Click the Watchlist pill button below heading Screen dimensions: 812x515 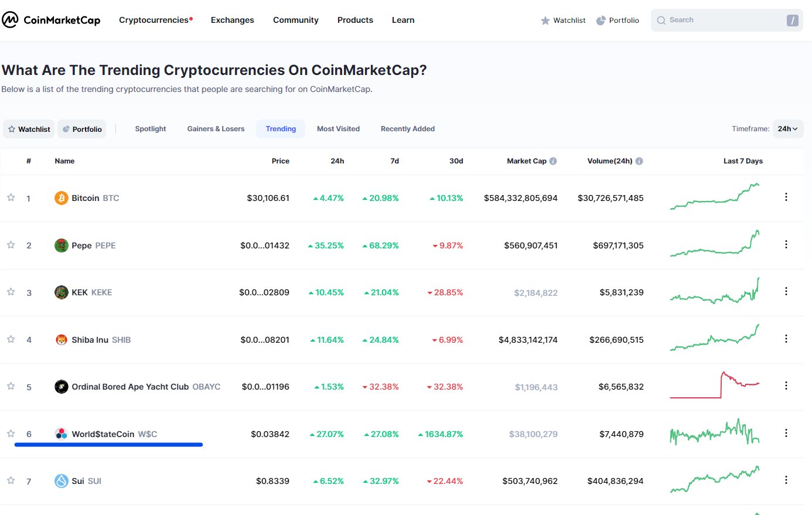click(29, 129)
